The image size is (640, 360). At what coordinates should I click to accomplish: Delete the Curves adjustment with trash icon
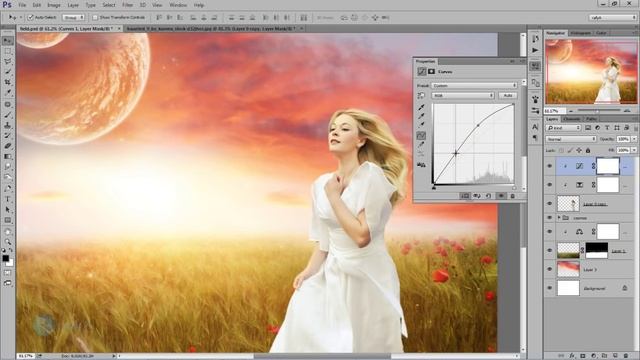[513, 196]
